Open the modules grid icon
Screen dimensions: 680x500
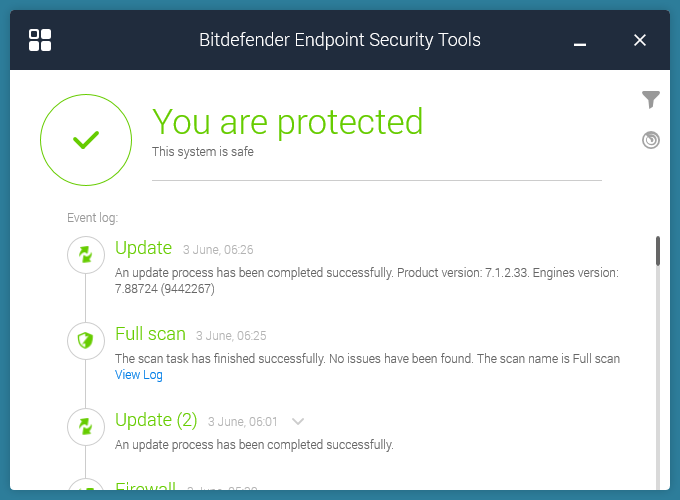click(40, 40)
